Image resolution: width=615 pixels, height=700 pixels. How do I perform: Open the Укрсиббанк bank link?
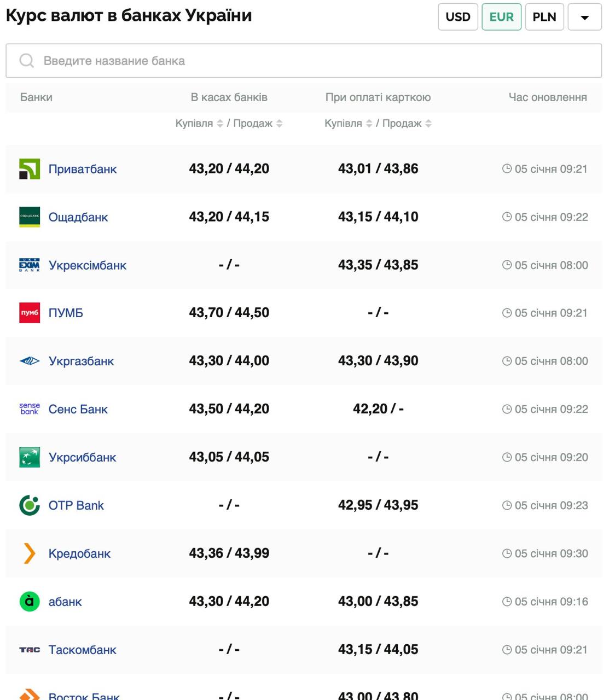point(82,457)
